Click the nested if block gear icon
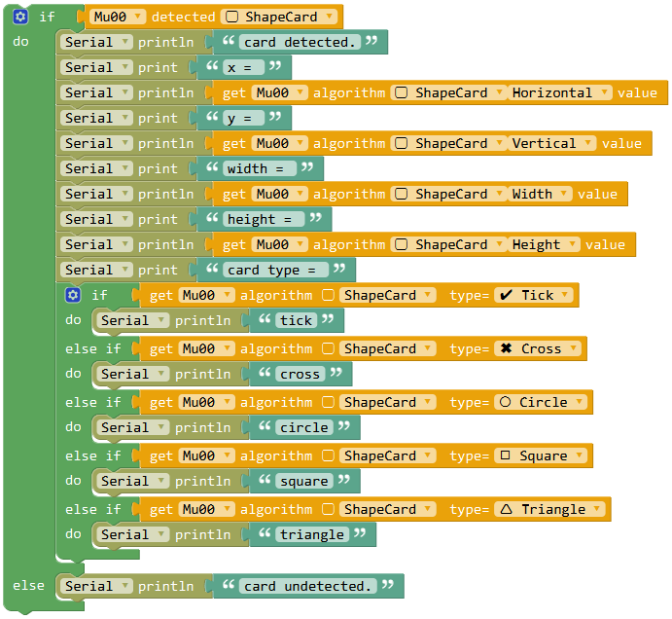 (73, 295)
